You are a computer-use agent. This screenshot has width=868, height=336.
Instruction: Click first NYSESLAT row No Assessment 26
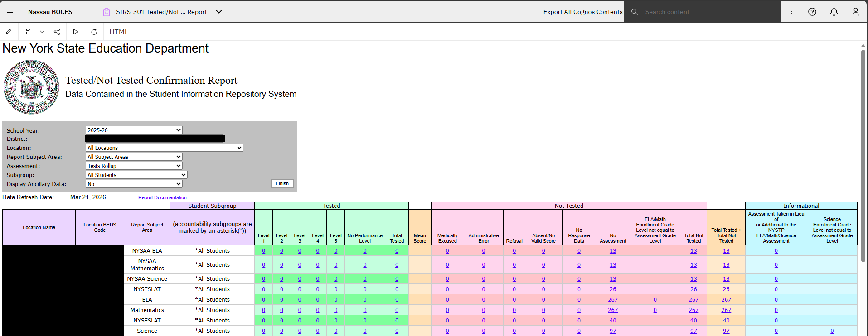pyautogui.click(x=613, y=289)
